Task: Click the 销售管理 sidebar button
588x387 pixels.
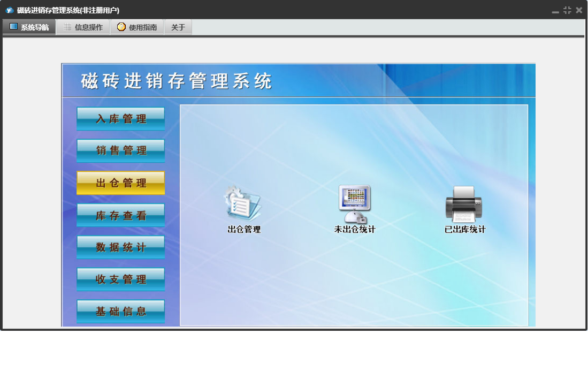Action: 121,150
